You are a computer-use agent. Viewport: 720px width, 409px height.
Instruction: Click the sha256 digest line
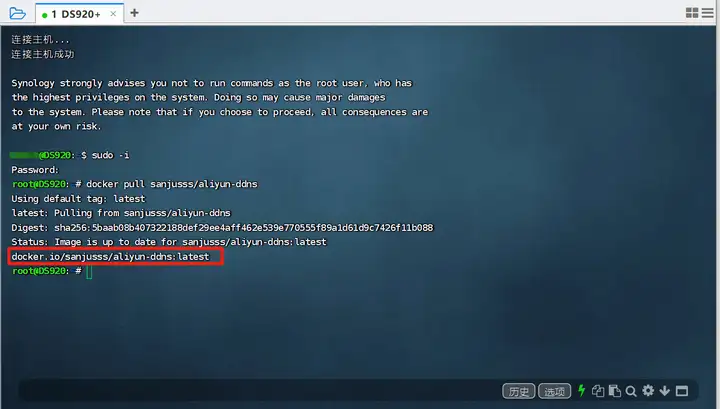tap(222, 228)
